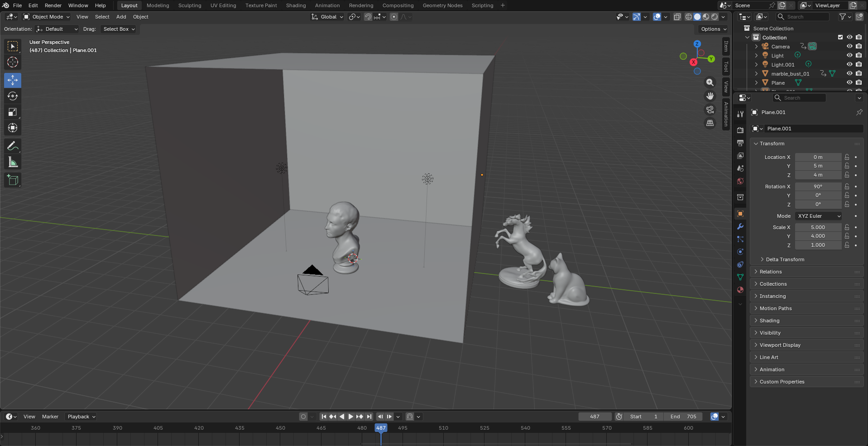This screenshot has width=868, height=446.
Task: Hide the Camera object in outliner
Action: click(x=849, y=46)
